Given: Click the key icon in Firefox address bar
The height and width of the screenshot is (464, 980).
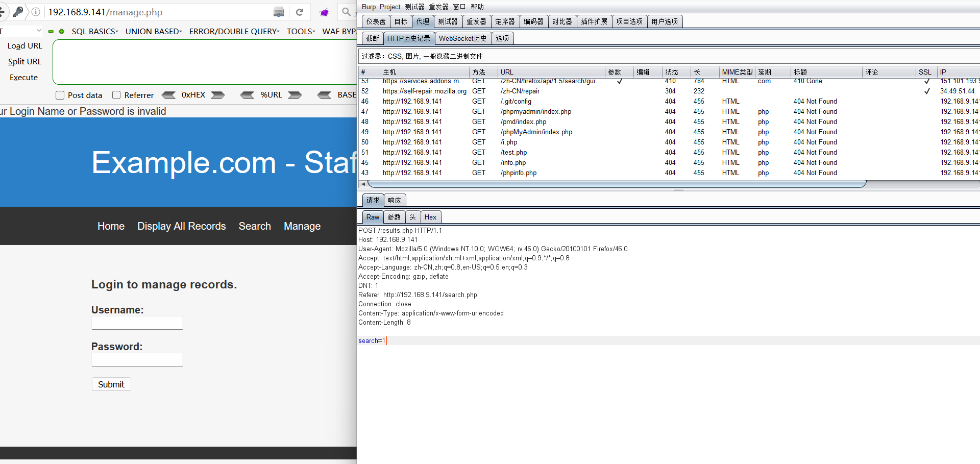Looking at the screenshot, I should coord(18,12).
